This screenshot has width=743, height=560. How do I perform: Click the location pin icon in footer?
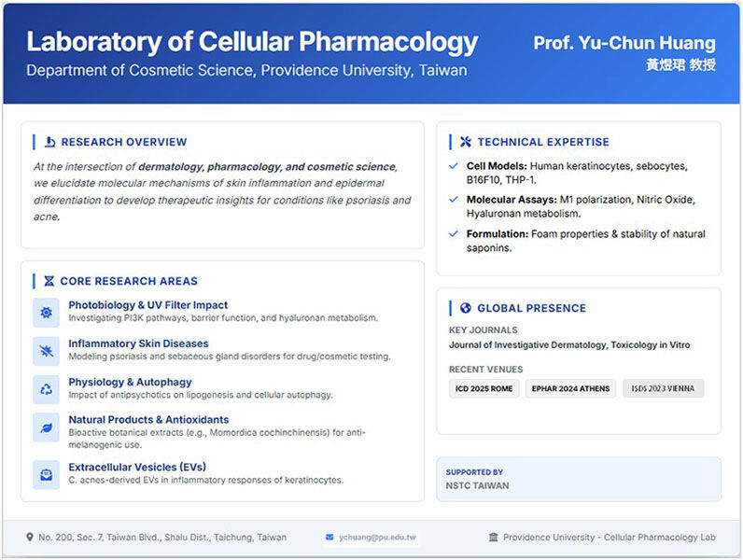pyautogui.click(x=30, y=538)
